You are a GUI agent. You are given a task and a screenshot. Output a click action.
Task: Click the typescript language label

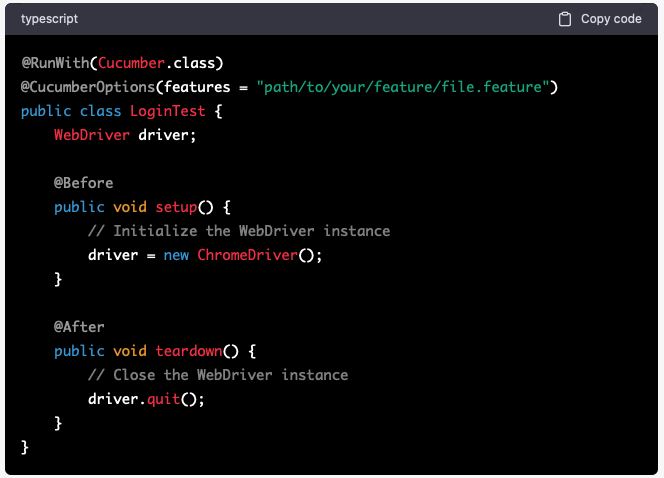[x=49, y=19]
